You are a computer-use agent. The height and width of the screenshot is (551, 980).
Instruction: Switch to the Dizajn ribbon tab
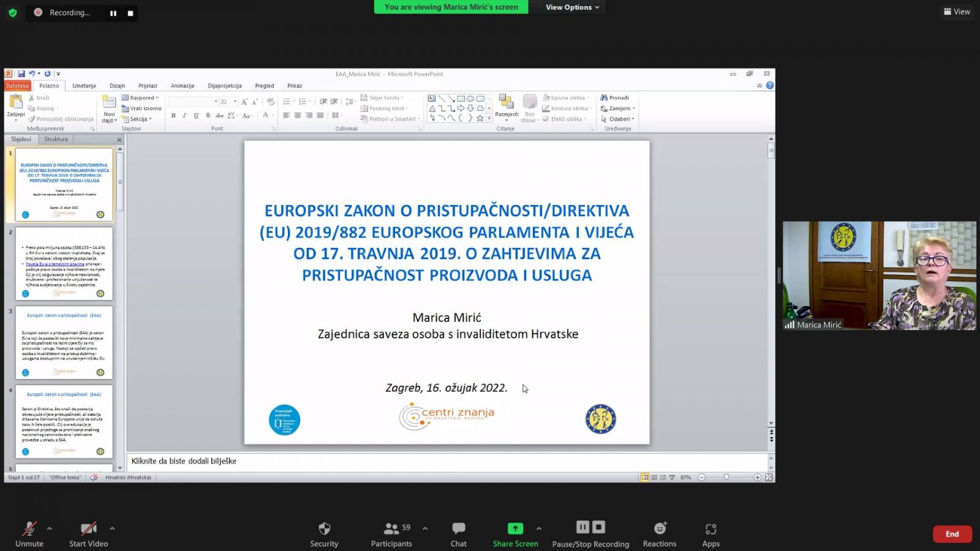[118, 86]
